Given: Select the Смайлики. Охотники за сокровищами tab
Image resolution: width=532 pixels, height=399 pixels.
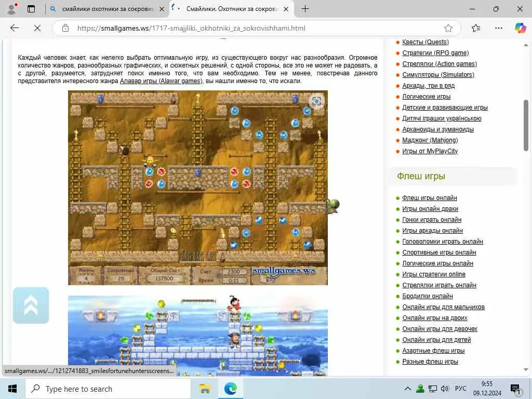Looking at the screenshot, I should pos(231,9).
